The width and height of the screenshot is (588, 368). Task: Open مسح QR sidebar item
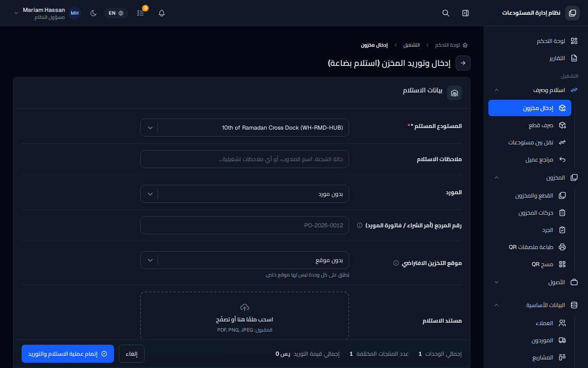point(530,264)
